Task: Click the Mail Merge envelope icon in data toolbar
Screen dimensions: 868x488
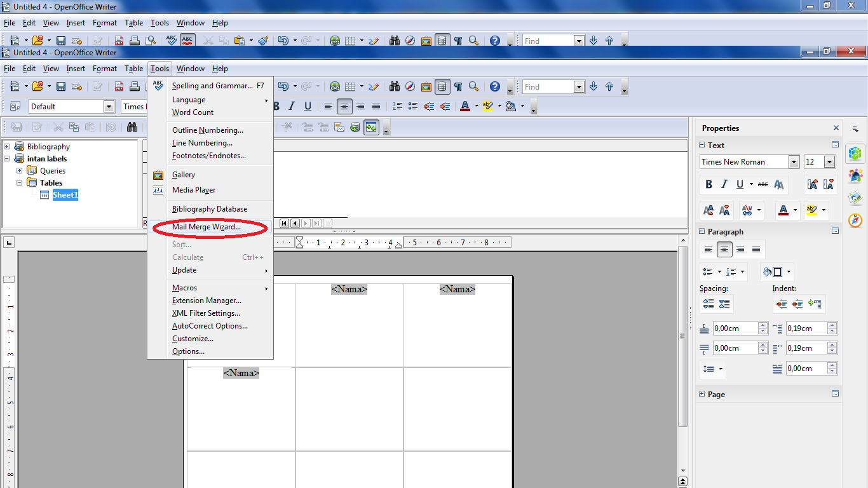Action: [339, 127]
